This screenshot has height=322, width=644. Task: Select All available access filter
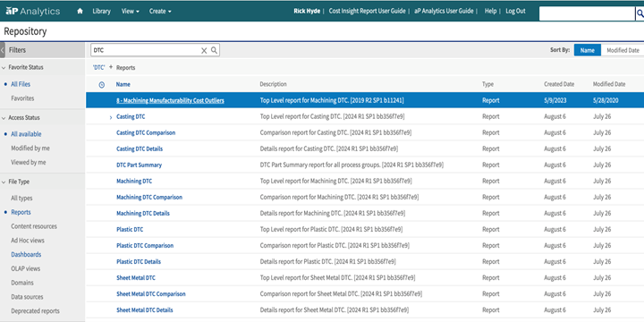pos(26,134)
